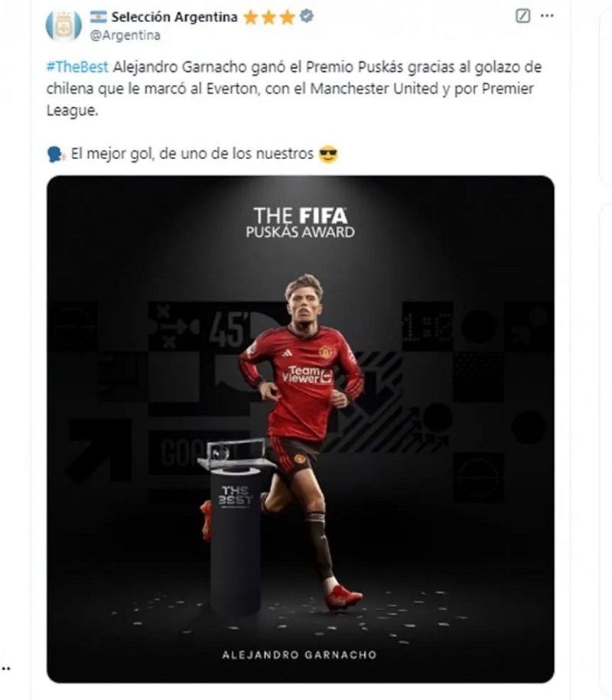This screenshot has width=612, height=700.
Task: Click the Selección Argentina display name
Action: coord(174,17)
